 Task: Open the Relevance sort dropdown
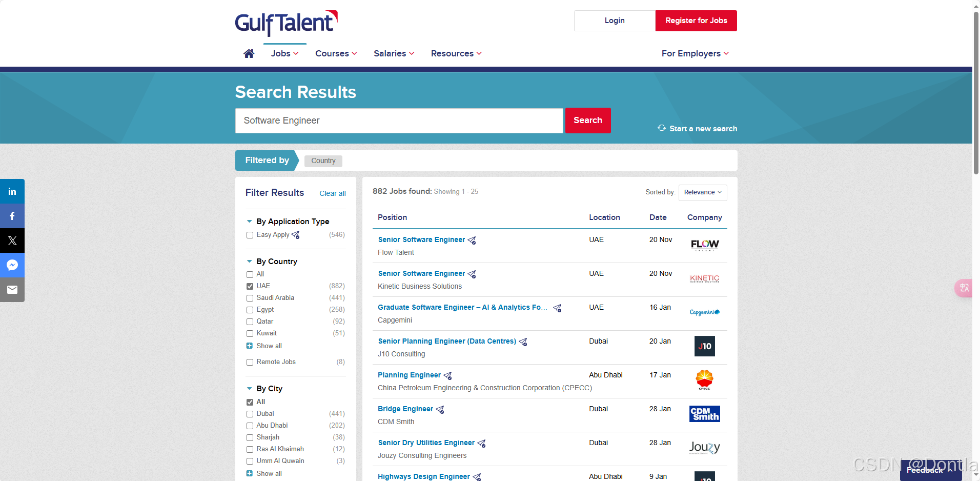coord(703,192)
